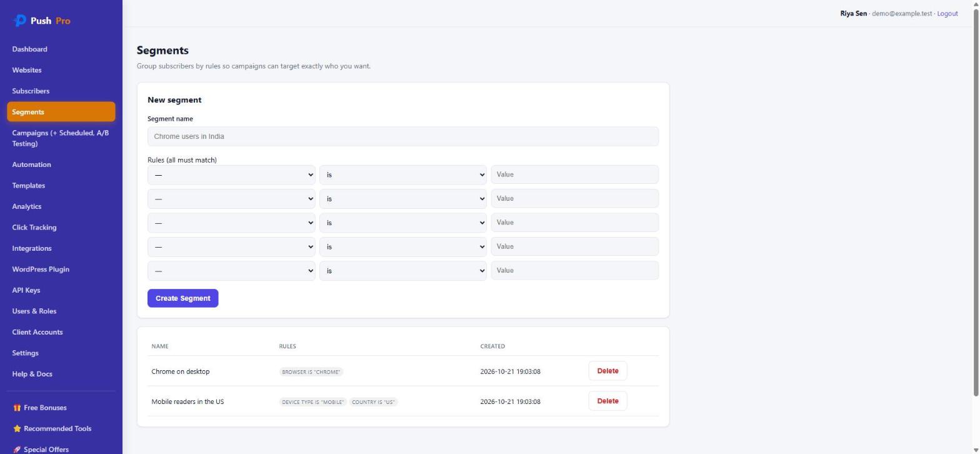980x454 pixels.
Task: Click second rule Value input
Action: pos(575,198)
